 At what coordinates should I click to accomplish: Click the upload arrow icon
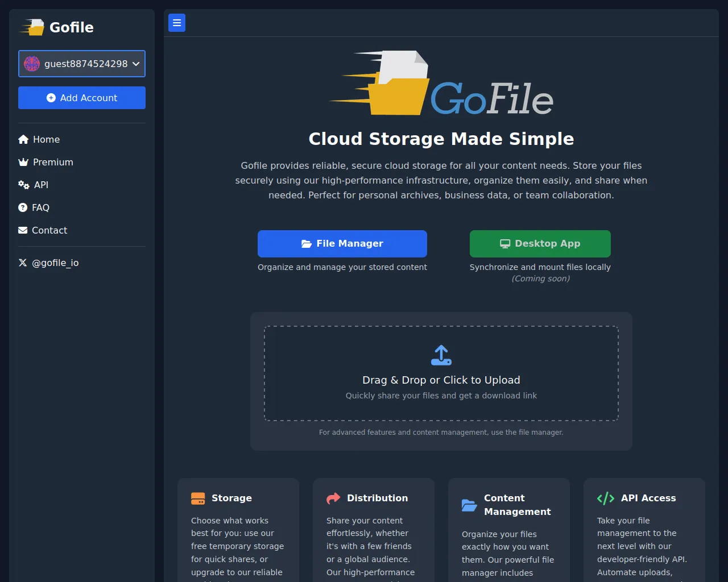[x=441, y=355]
